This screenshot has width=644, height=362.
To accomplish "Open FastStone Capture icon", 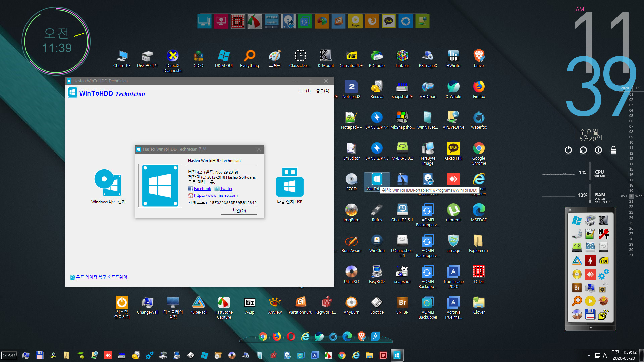I will pyautogui.click(x=224, y=308).
